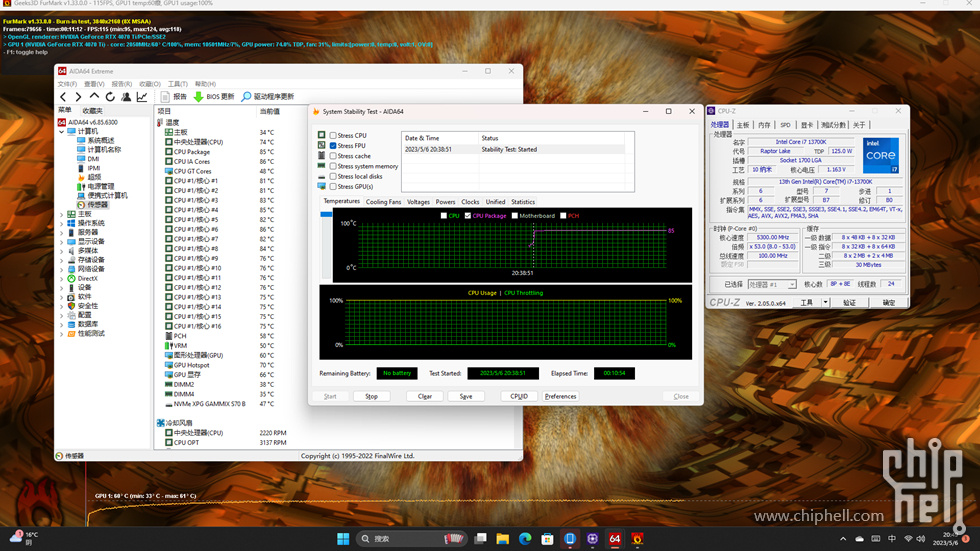Click the 验证 validate button in CPU-Z
This screenshot has height=551, width=980.
click(x=849, y=302)
